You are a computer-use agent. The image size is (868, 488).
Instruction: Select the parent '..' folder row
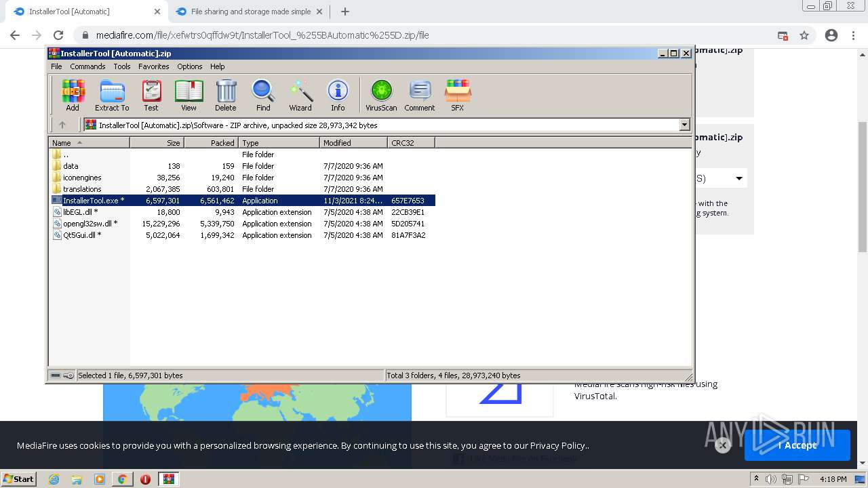click(242, 155)
